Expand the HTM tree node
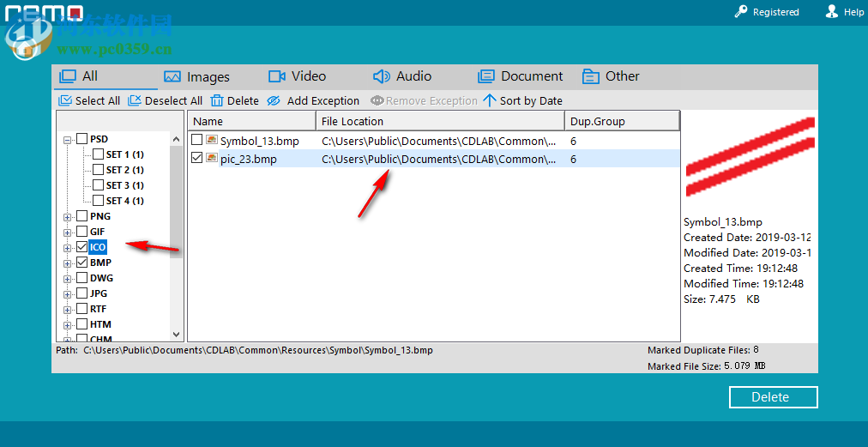 (68, 326)
